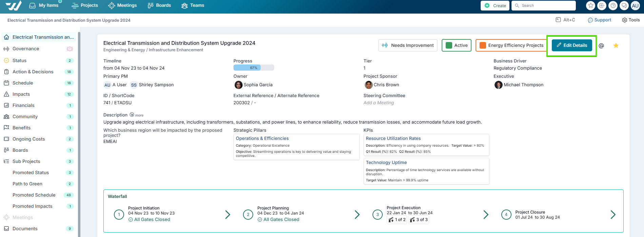Click the app logo in the top bar
Viewport: 644px width, 237px height.
pos(14,5)
